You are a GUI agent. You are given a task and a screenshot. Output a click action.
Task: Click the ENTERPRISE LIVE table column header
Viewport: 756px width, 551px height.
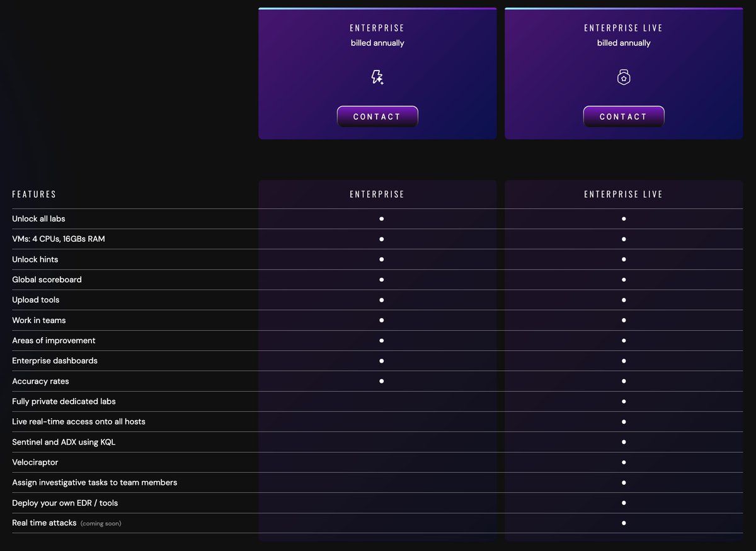(x=624, y=194)
